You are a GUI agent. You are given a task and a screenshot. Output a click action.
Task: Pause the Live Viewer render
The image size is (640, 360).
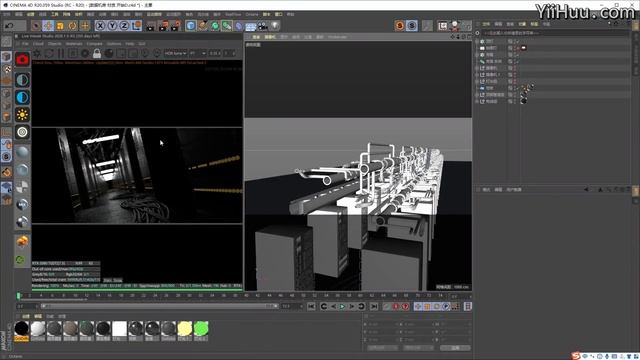coord(61,53)
